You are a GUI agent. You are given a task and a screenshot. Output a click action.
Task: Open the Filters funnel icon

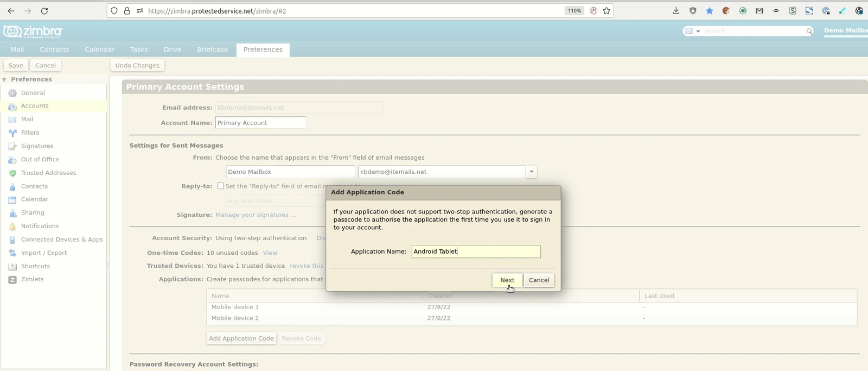pos(12,133)
